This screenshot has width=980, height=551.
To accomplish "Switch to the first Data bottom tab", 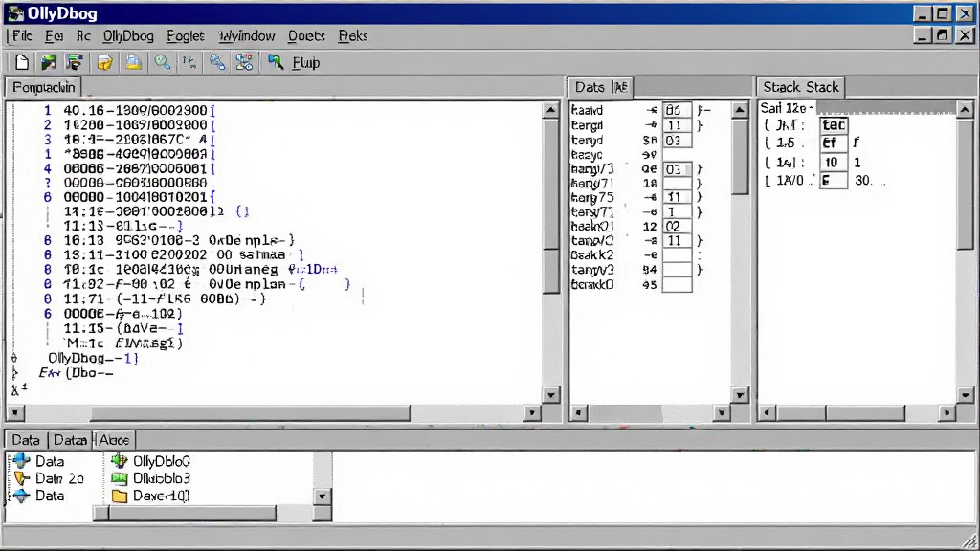I will pyautogui.click(x=26, y=440).
